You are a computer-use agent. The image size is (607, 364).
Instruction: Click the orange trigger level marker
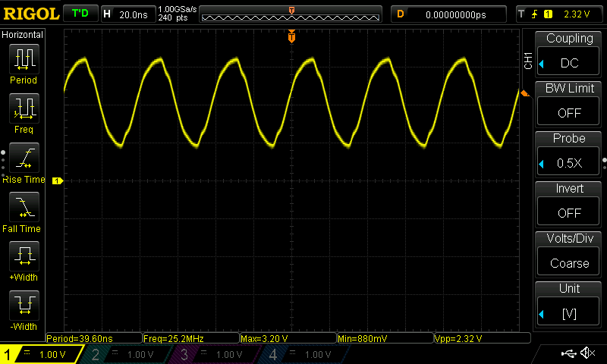click(x=523, y=93)
